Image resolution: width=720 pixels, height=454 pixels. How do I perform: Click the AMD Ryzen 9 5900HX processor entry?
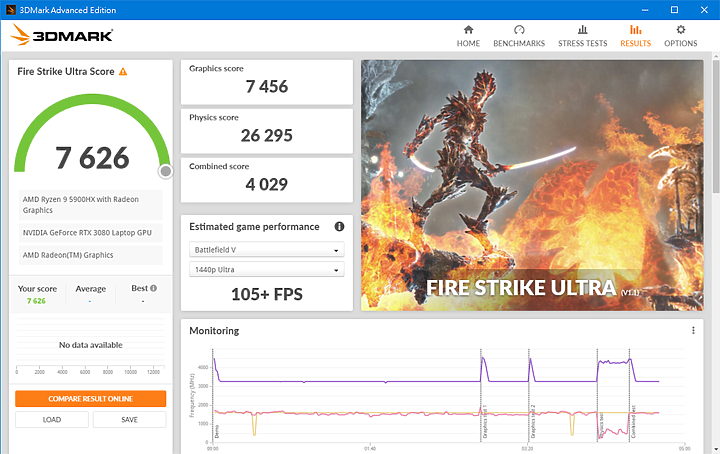coord(91,205)
